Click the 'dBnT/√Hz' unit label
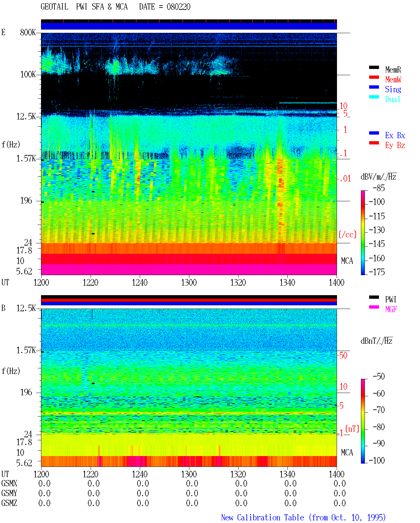420x523 pixels. click(377, 341)
